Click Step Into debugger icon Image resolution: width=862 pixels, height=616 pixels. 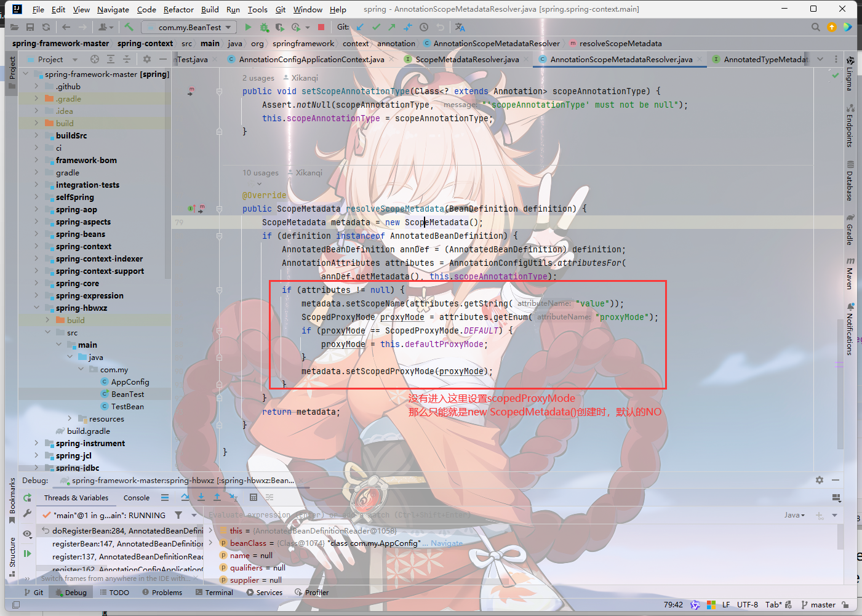201,497
